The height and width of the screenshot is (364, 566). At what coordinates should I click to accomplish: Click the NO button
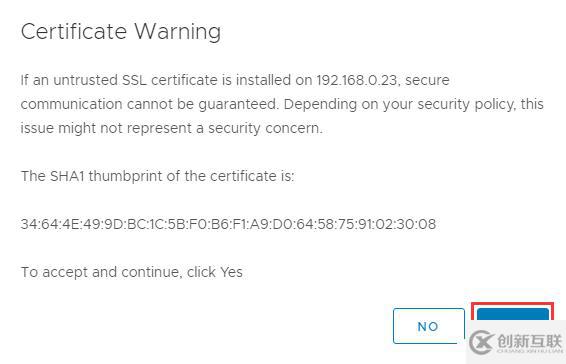429,326
